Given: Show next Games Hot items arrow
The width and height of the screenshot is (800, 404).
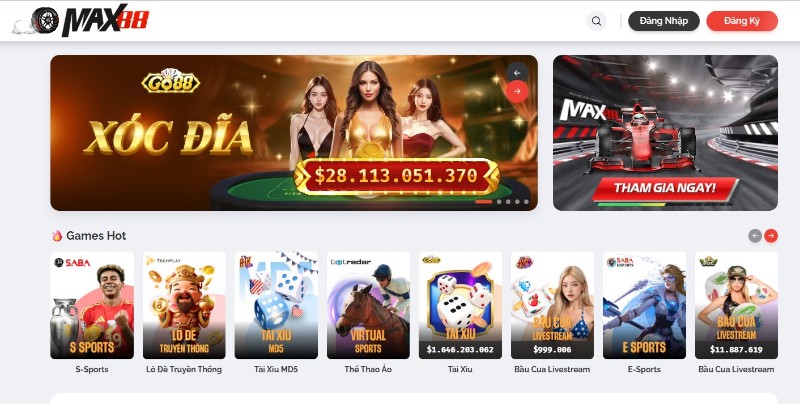Looking at the screenshot, I should click(771, 236).
